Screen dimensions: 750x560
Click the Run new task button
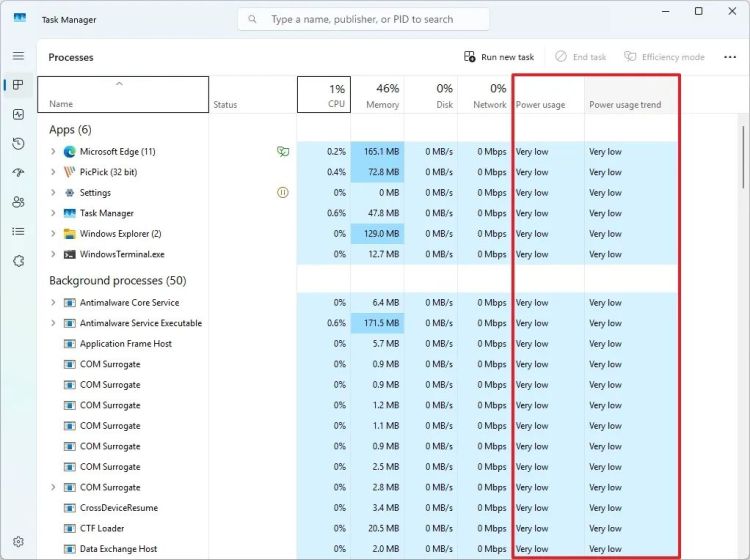[x=499, y=57]
